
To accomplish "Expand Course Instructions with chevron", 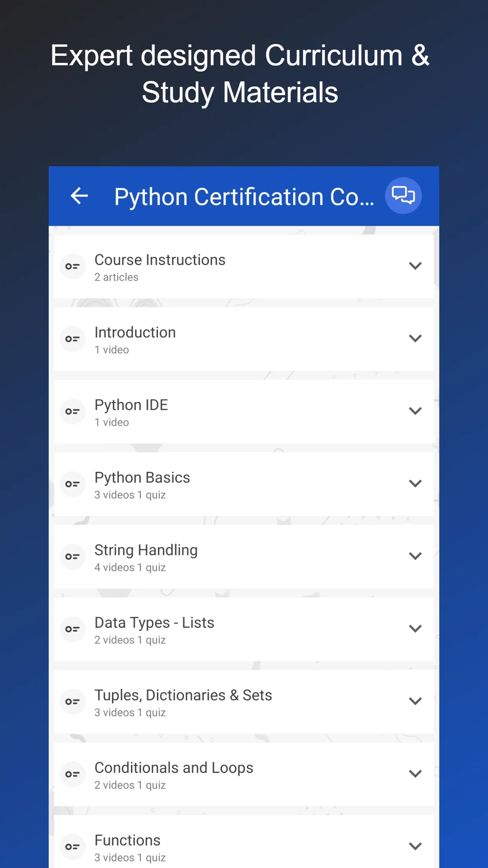I will [x=415, y=266].
